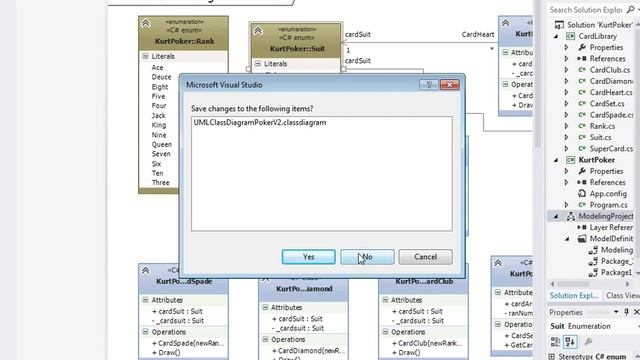The height and width of the screenshot is (360, 640).
Task: Cancel the save changes dialog
Action: tap(425, 257)
